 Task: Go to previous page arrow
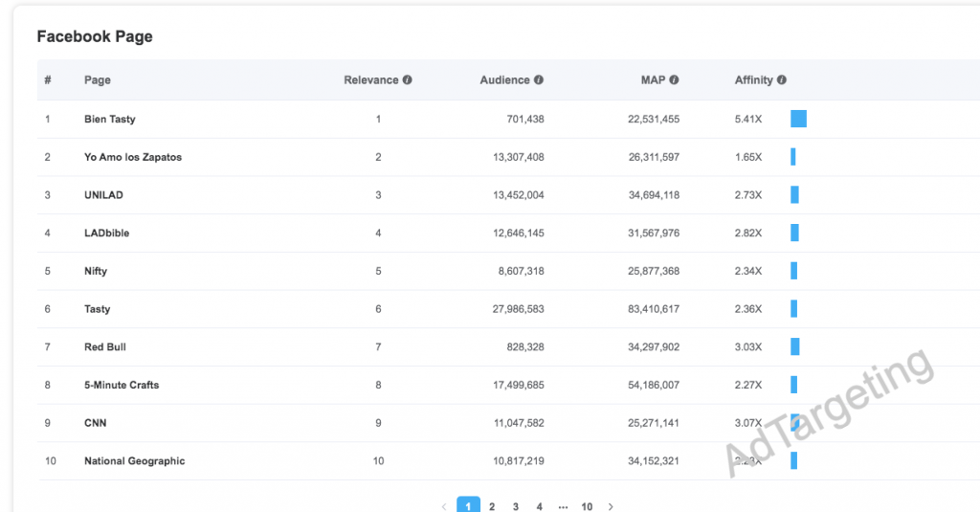pyautogui.click(x=444, y=506)
